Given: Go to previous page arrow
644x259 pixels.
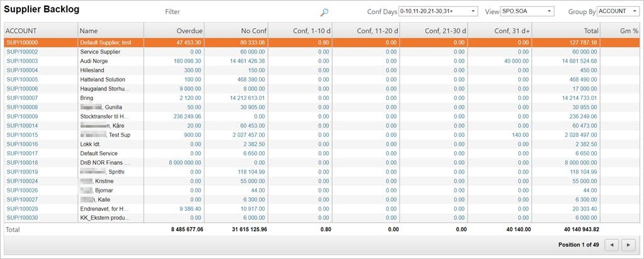Looking at the screenshot, I should point(611,245).
